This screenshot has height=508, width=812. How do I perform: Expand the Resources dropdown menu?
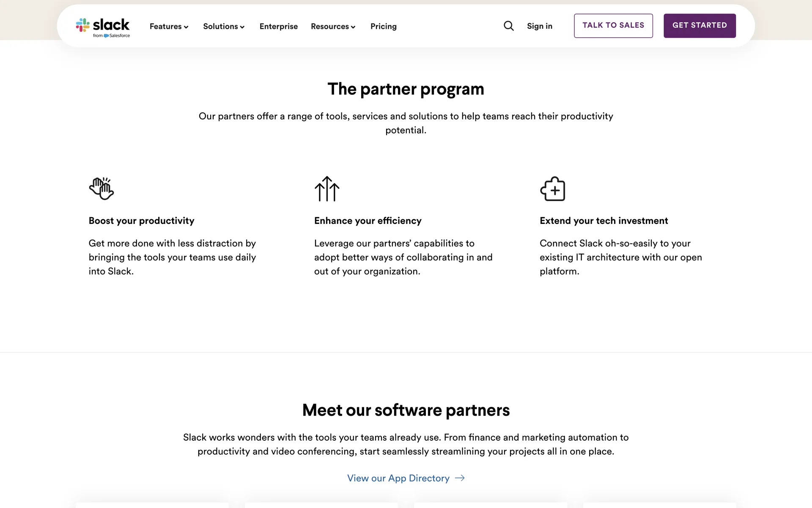click(x=333, y=26)
